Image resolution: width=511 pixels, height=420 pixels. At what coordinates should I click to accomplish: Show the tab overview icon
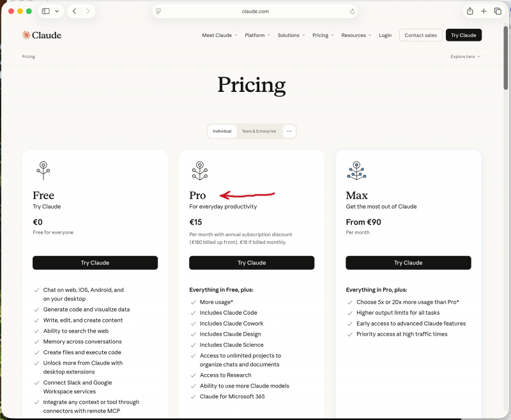(x=498, y=11)
